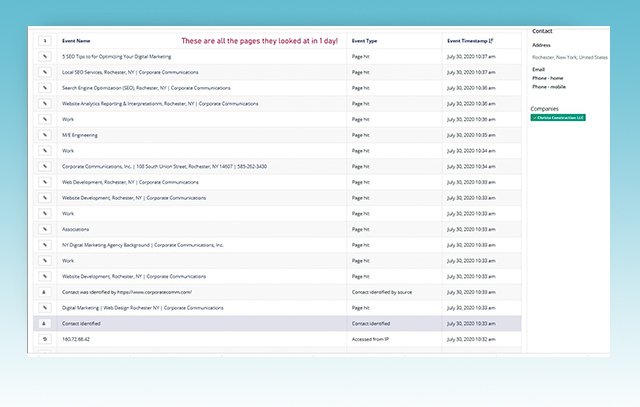Click icon beside Website Analytics Reporting row

[45, 104]
